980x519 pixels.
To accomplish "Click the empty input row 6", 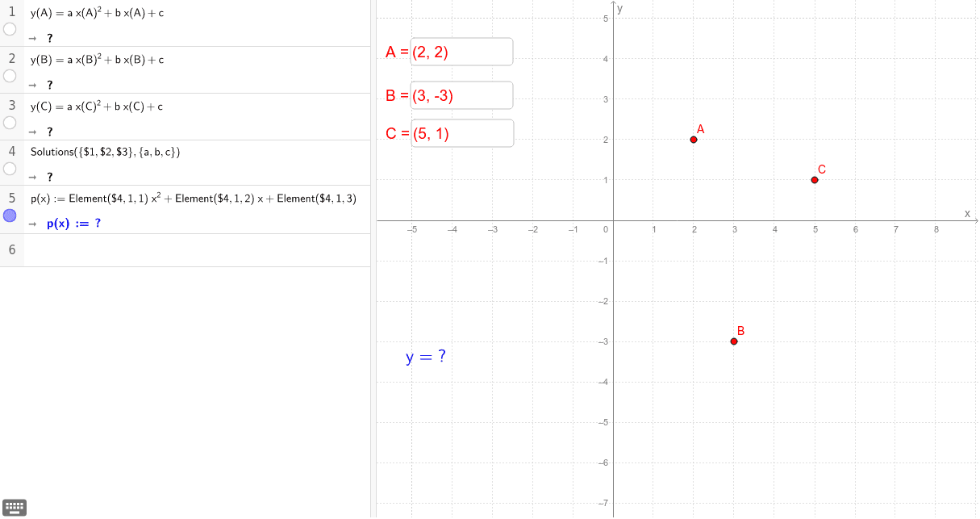I will coord(197,250).
